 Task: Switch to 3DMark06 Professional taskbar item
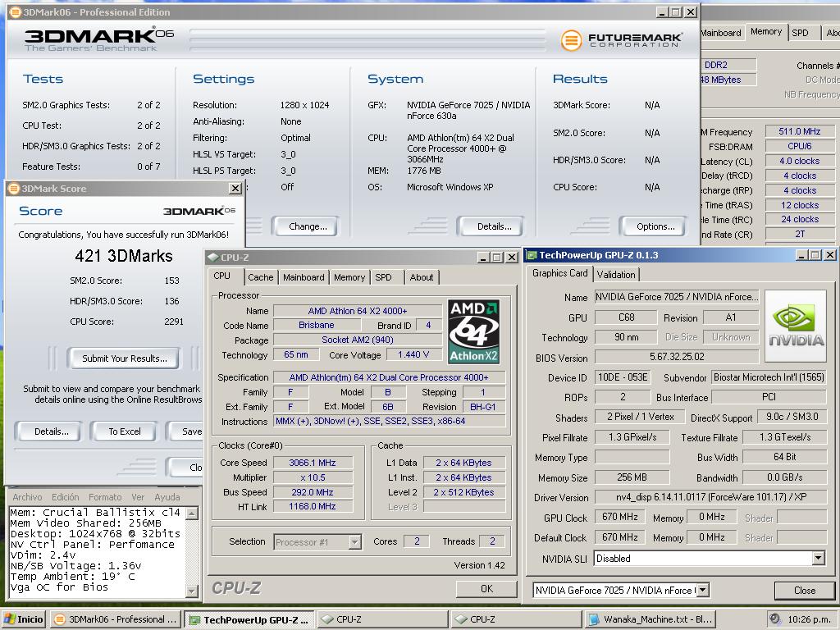(115, 619)
